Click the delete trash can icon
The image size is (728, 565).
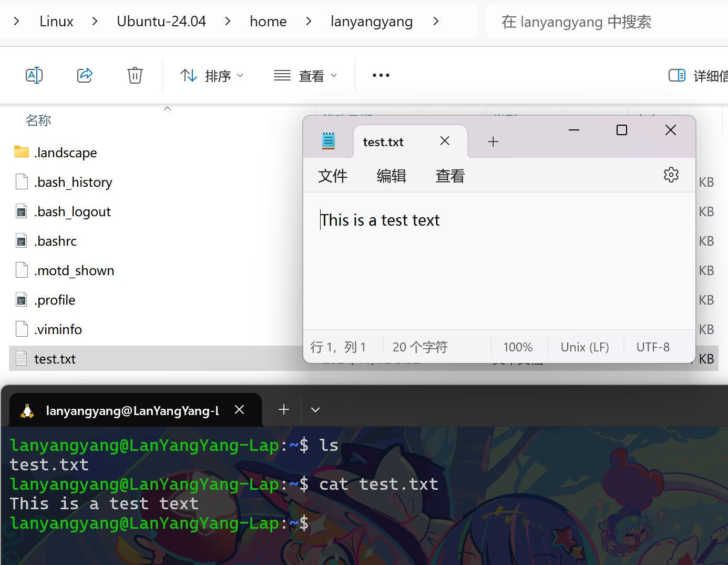[x=135, y=75]
